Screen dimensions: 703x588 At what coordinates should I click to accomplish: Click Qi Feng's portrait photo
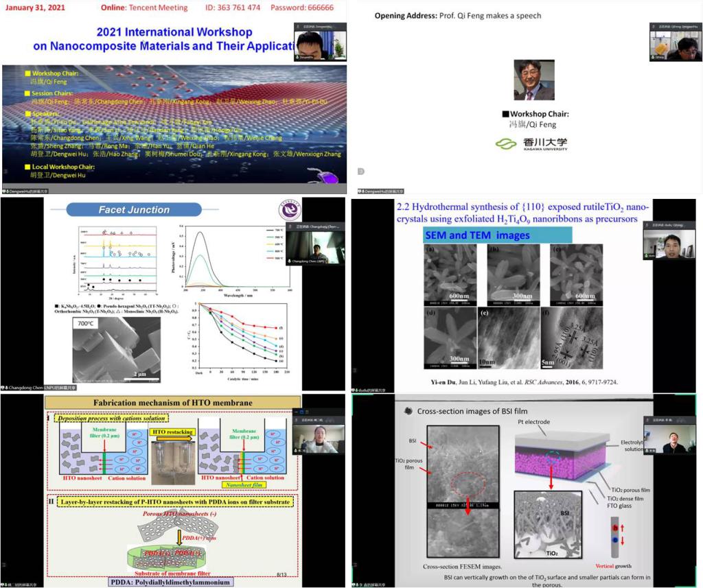pyautogui.click(x=534, y=80)
